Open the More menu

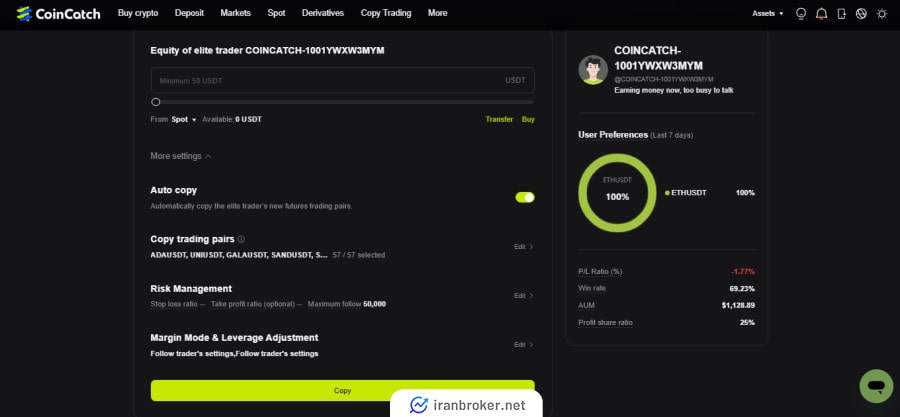(437, 13)
